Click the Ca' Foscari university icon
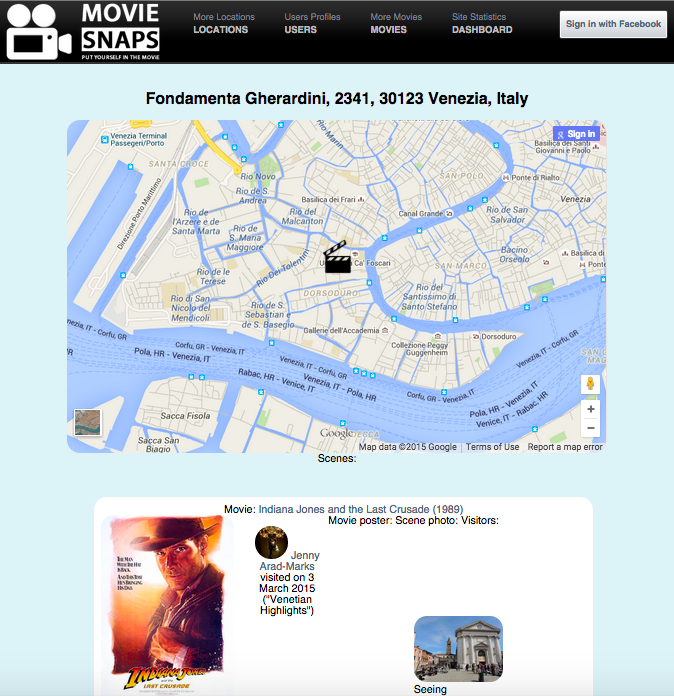Screen dimensions: 674x696 tap(355, 254)
